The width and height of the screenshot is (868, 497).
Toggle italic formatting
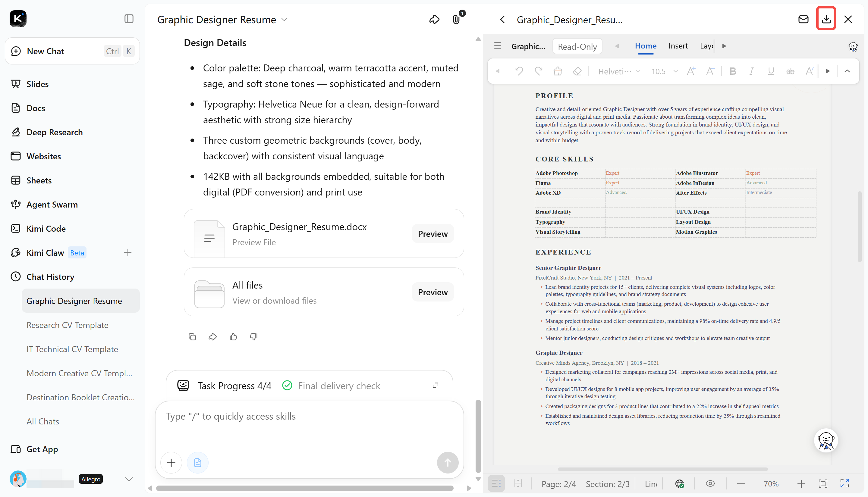pyautogui.click(x=752, y=71)
